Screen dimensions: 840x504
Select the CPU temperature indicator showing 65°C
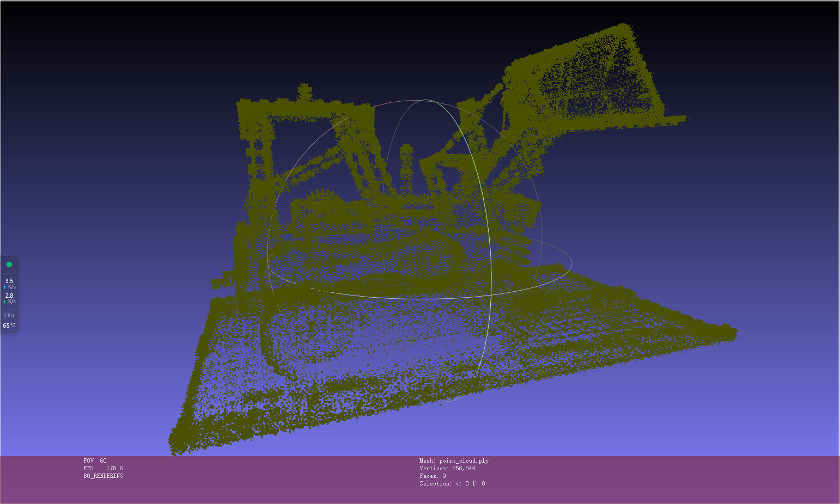click(x=9, y=325)
